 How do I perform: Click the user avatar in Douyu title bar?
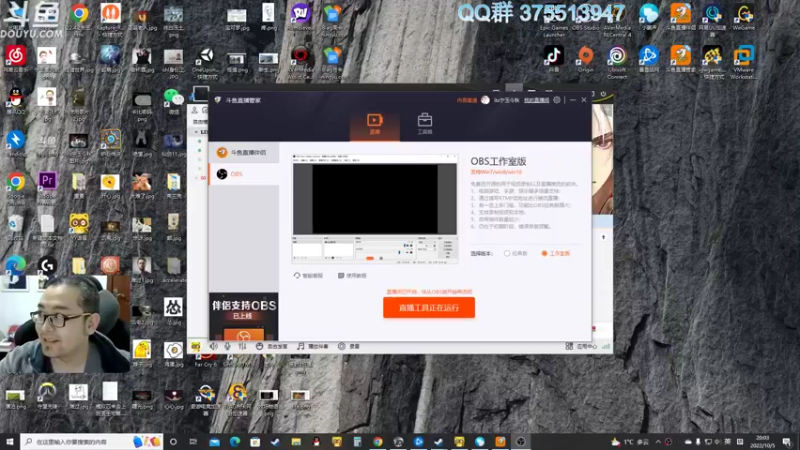tap(485, 100)
